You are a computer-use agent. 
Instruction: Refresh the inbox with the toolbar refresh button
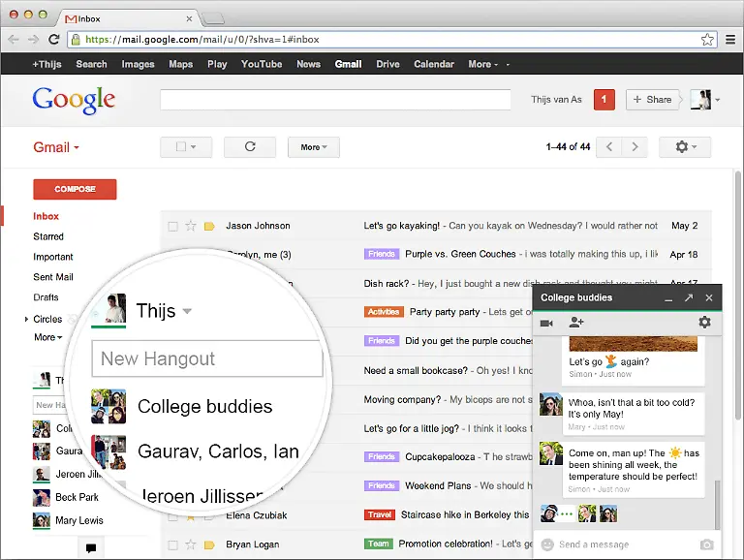250,146
